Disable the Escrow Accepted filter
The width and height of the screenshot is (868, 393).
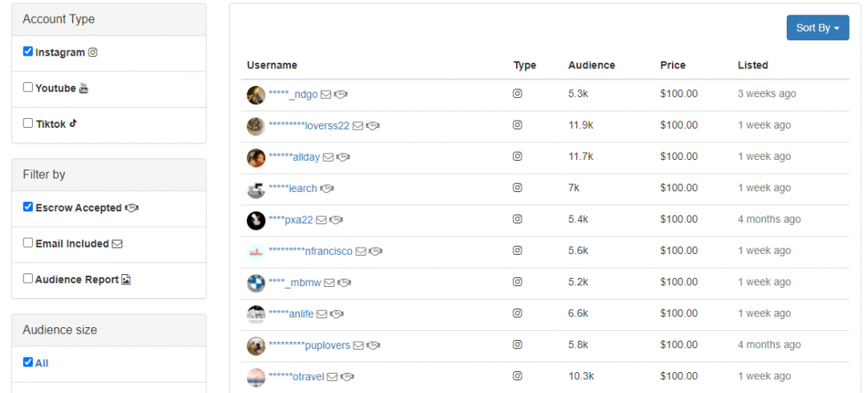point(28,207)
